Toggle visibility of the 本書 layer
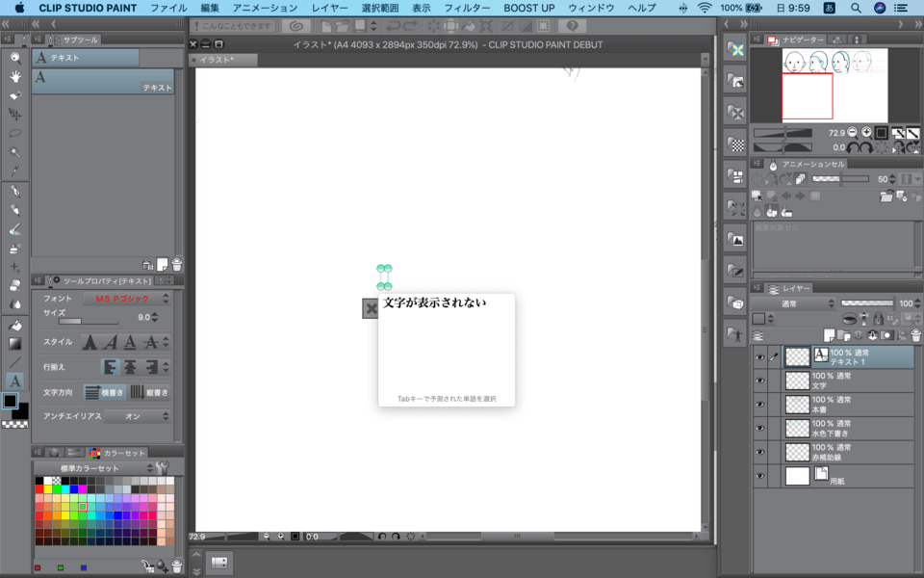Image resolution: width=924 pixels, height=578 pixels. point(759,405)
